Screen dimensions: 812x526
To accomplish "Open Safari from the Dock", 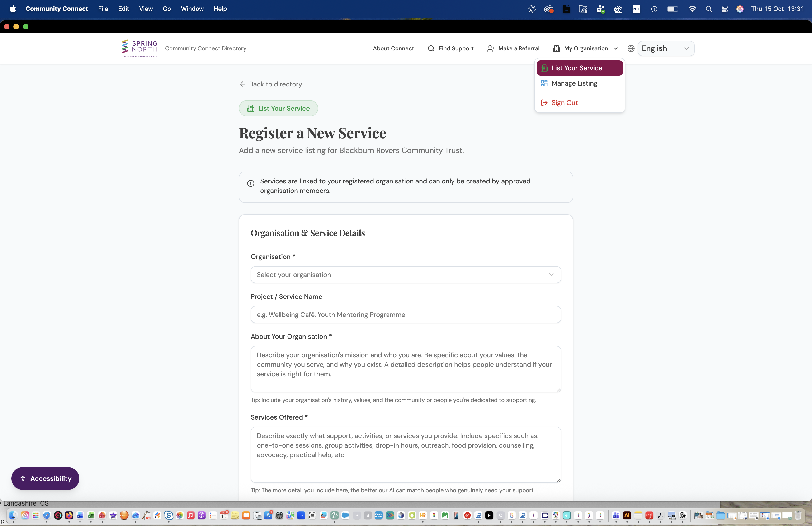I will [x=47, y=515].
